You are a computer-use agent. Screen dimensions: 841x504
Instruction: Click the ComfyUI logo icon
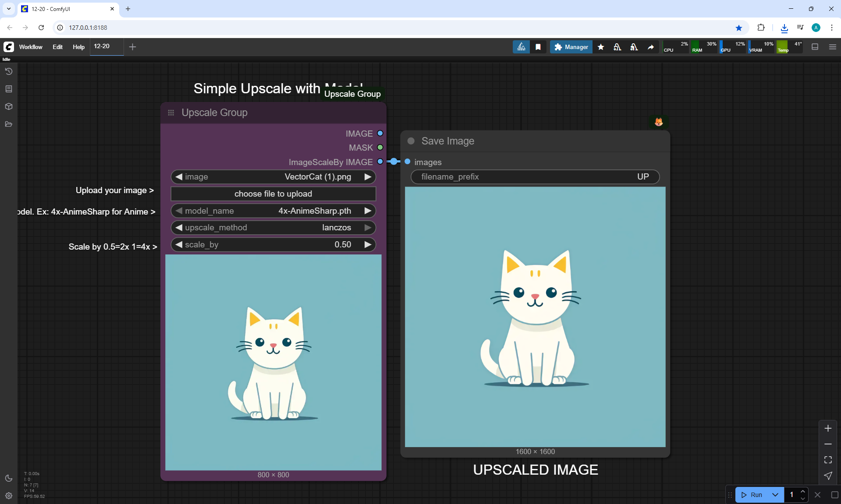tap(9, 47)
